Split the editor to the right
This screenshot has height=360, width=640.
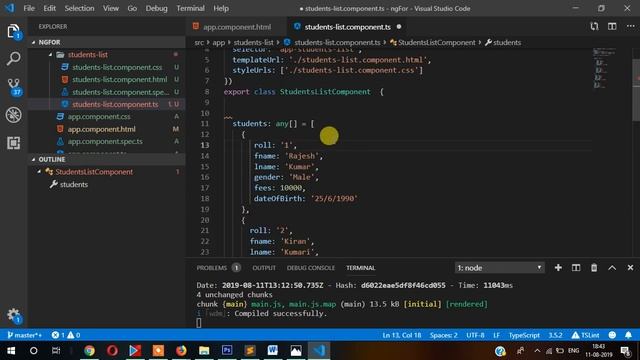click(612, 27)
